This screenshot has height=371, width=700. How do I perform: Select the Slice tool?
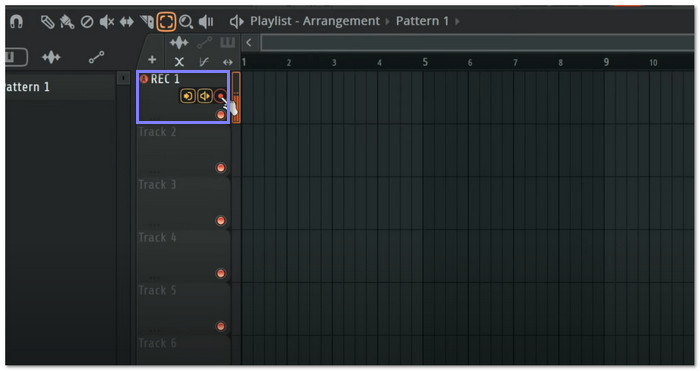(x=146, y=21)
